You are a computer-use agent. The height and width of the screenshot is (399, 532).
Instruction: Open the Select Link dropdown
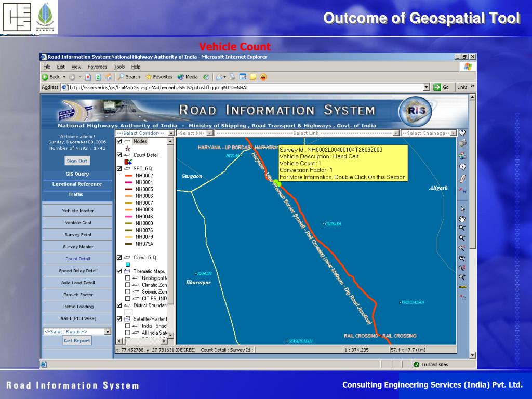tap(396, 133)
